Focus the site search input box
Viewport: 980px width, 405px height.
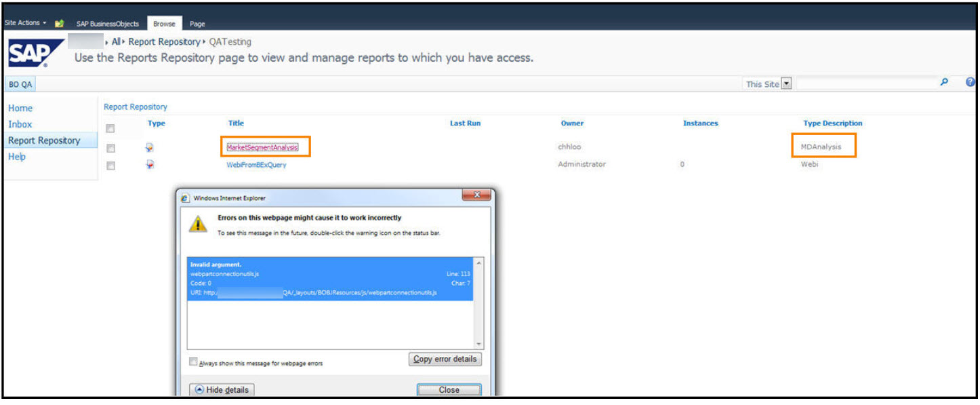pyautogui.click(x=865, y=84)
